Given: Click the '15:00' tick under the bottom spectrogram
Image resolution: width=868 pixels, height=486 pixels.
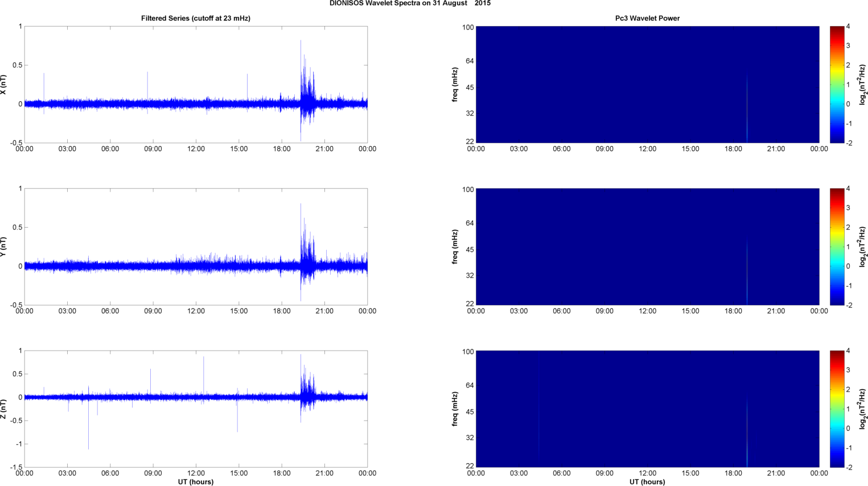Looking at the screenshot, I should 690,473.
